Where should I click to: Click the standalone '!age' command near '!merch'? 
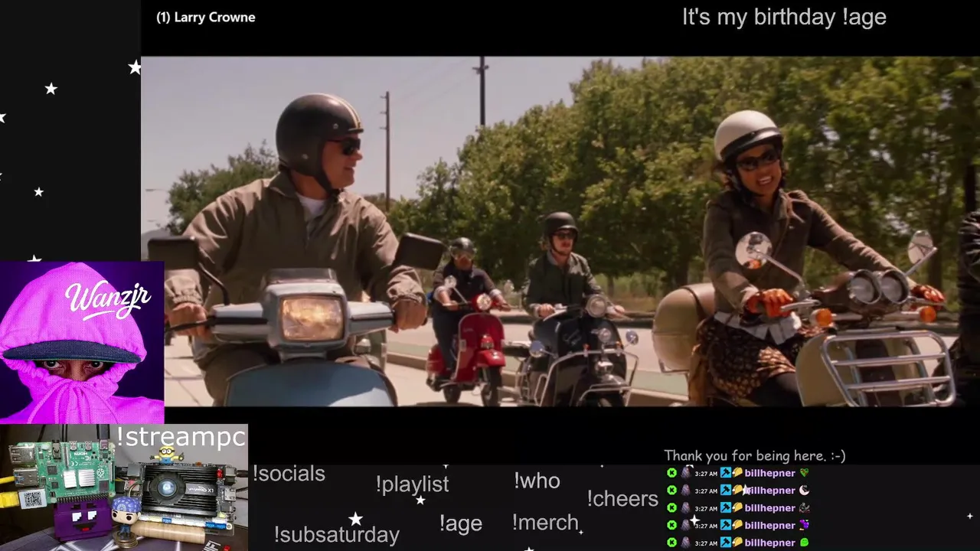click(460, 523)
